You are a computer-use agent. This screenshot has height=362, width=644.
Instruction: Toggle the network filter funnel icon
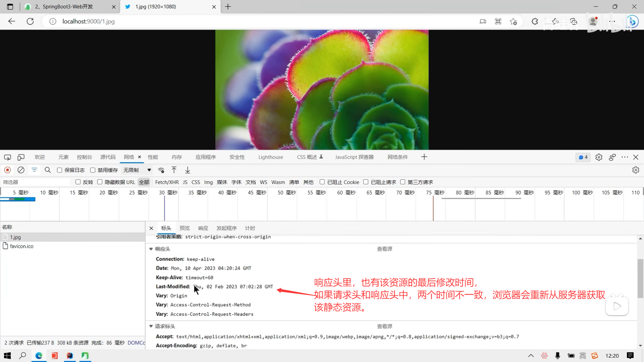[x=34, y=170]
